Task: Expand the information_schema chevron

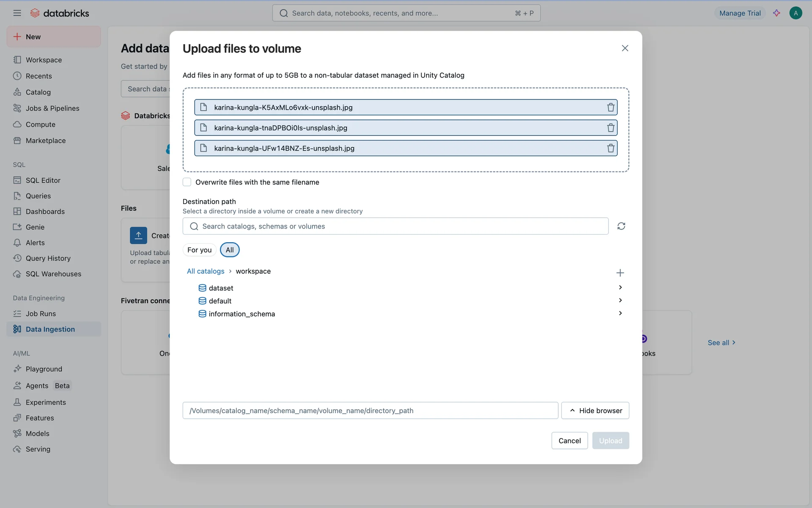Action: 620,313
